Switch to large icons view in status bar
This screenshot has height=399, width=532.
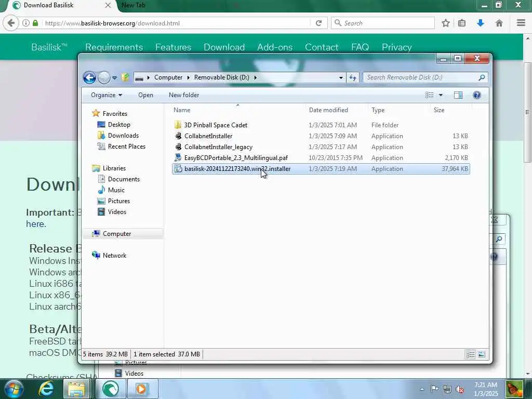(482, 354)
